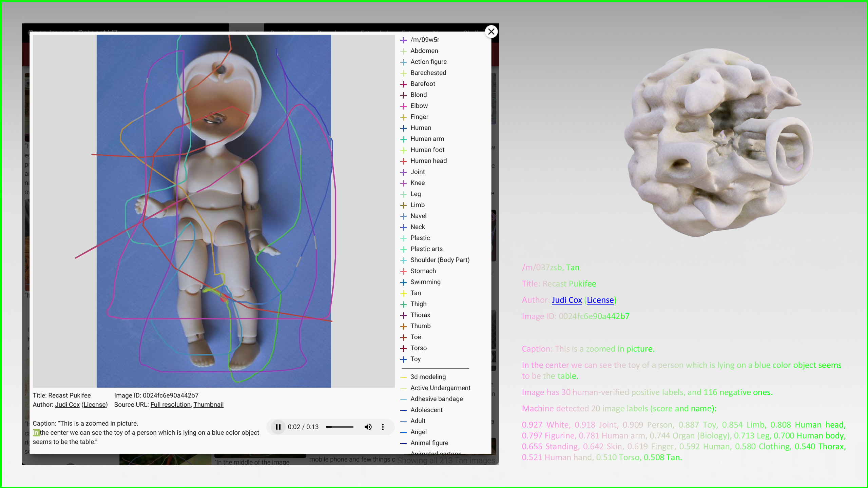Screen dimensions: 868x488
Task: Click the plus icon beside Swimming
Action: (x=403, y=282)
